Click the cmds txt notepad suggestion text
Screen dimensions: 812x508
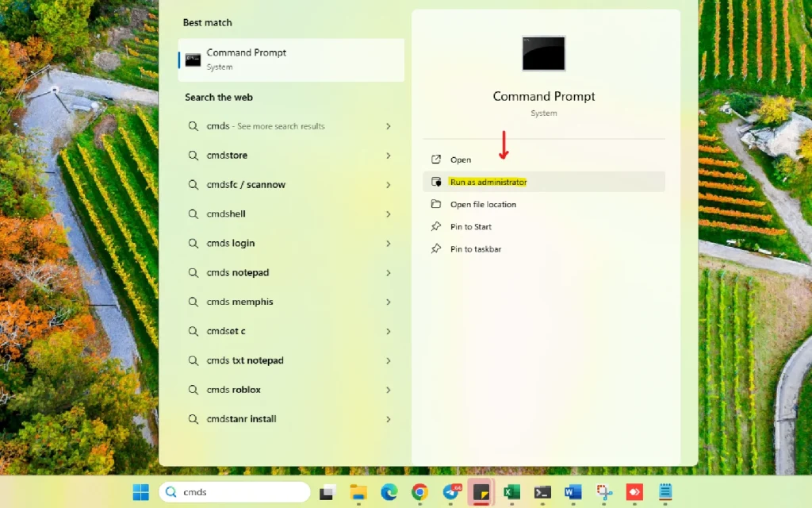245,360
